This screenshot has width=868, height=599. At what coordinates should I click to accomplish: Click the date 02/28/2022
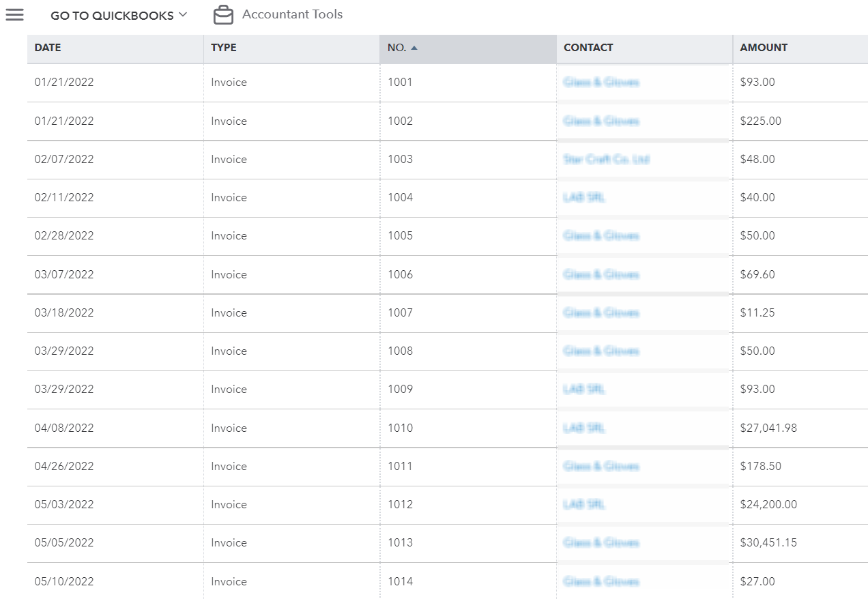[x=64, y=235]
